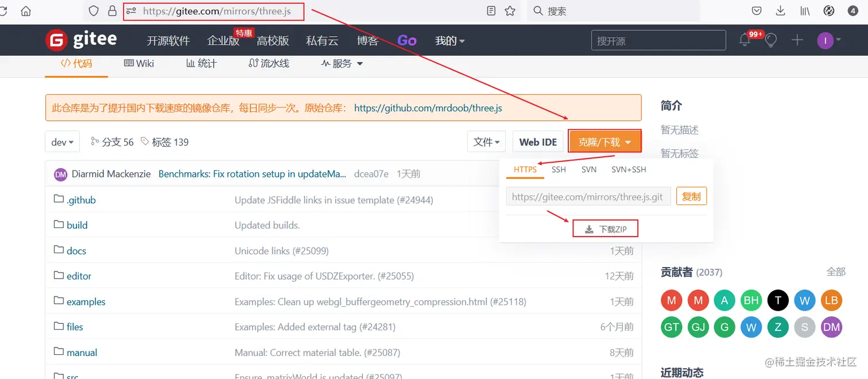Click the grey S contributor avatar

click(805, 327)
